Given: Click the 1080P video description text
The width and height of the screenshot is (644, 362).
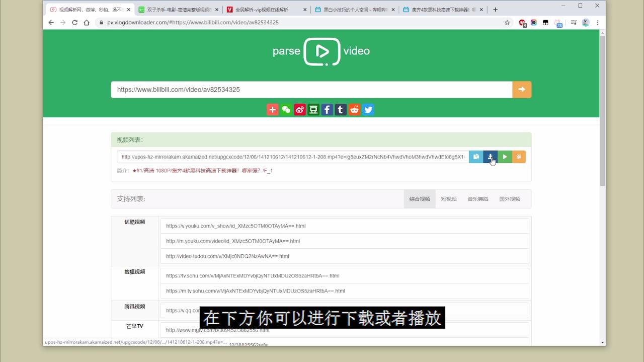Looking at the screenshot, I should [x=202, y=171].
